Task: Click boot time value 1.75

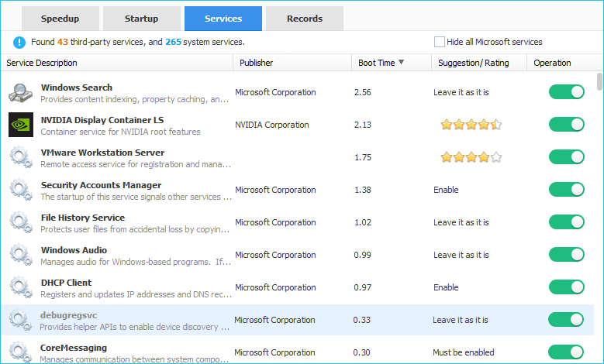Action: tap(362, 157)
